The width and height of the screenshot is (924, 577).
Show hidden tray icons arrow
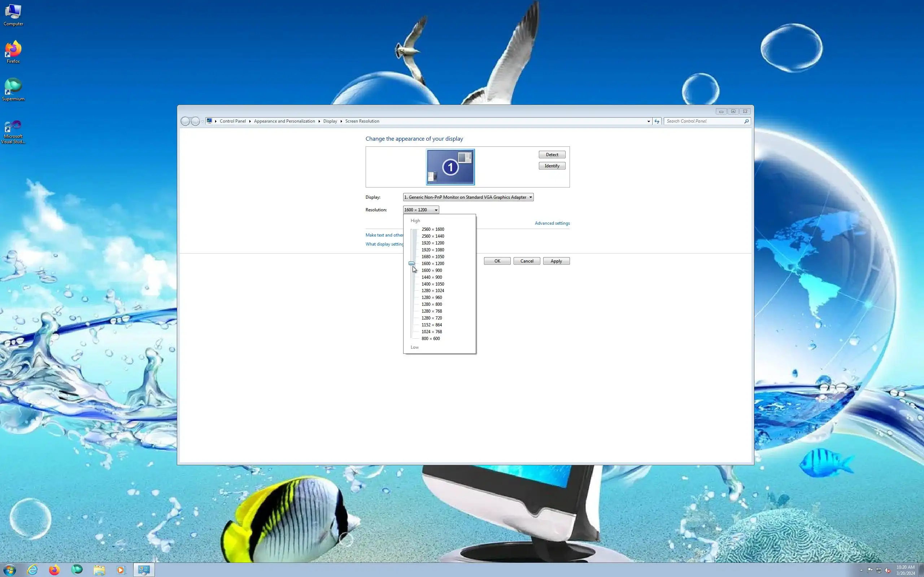click(861, 570)
